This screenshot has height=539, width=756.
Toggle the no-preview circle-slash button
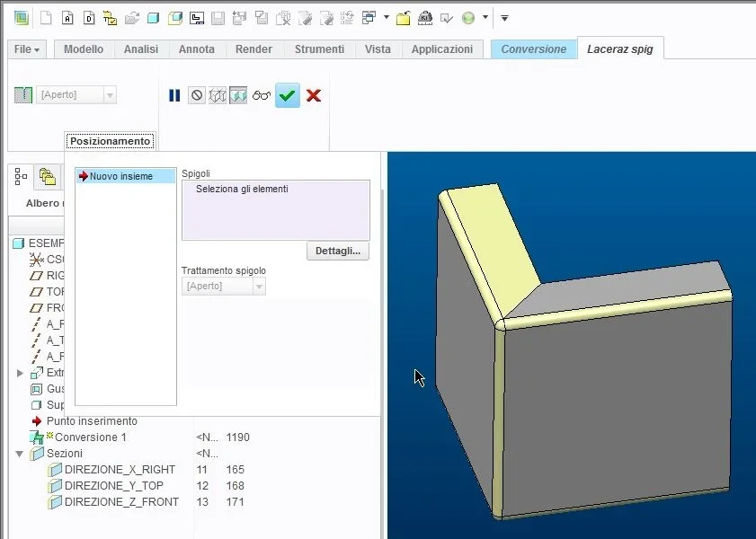(197, 95)
